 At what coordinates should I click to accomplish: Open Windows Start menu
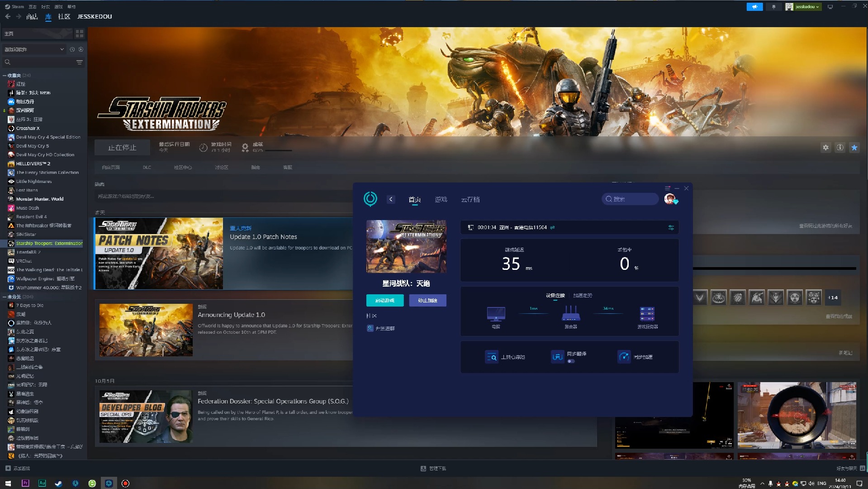click(8, 483)
